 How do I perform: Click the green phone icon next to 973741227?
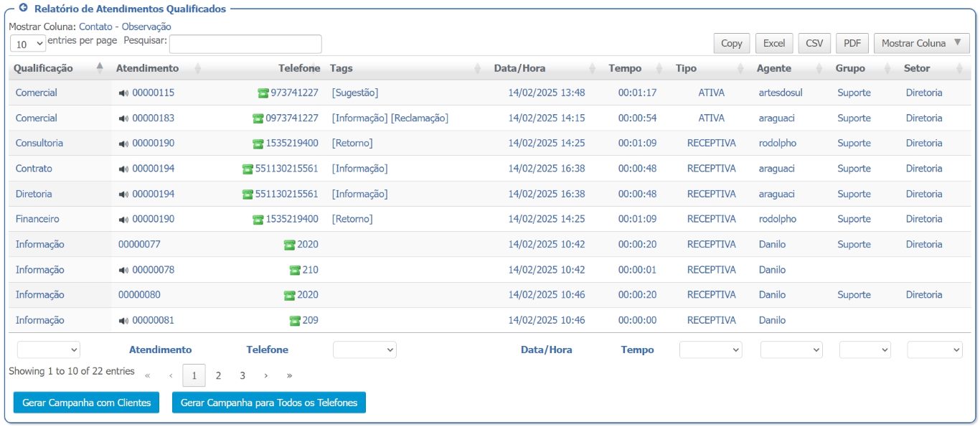point(263,93)
